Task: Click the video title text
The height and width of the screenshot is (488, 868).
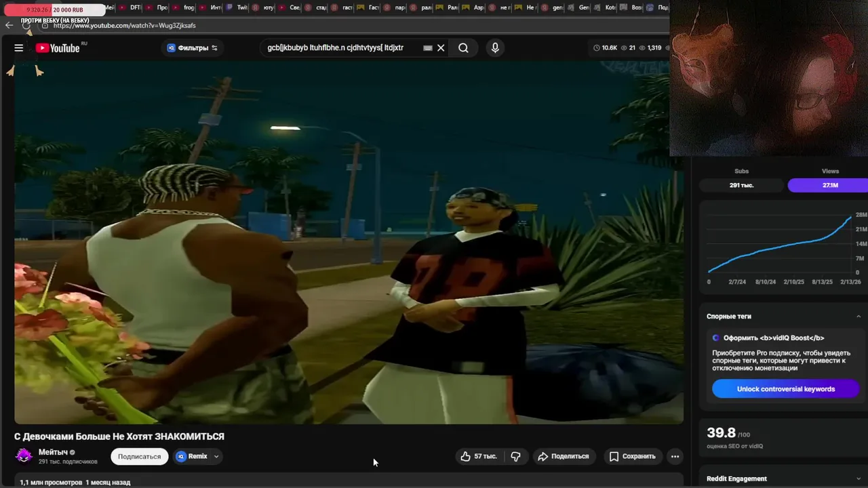Action: click(x=119, y=436)
